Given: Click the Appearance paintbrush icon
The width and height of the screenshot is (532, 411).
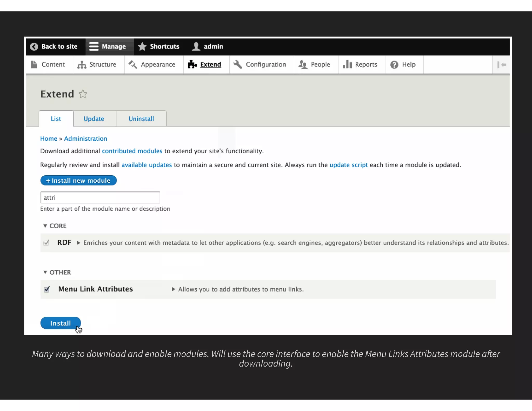Looking at the screenshot, I should click(x=133, y=64).
